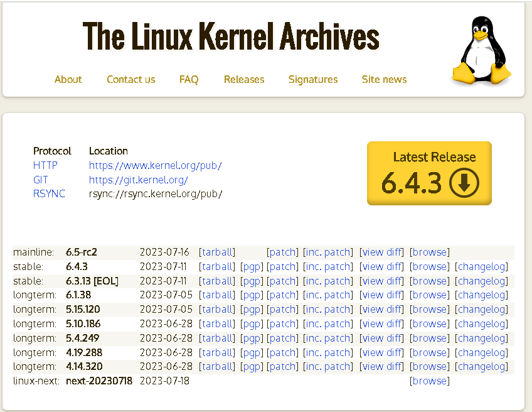Screen dimensions: 532x412
Task: Select the 5.10.186 version text
Action: tap(83, 323)
